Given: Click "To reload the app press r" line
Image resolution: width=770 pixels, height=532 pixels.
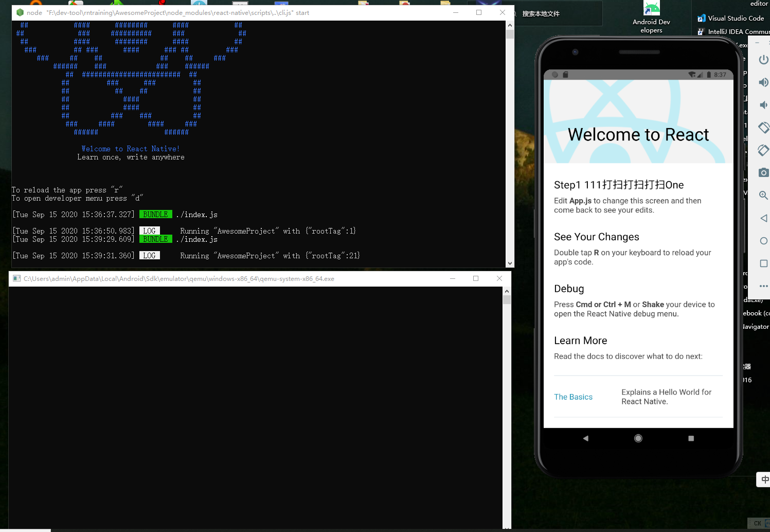Looking at the screenshot, I should [x=67, y=190].
